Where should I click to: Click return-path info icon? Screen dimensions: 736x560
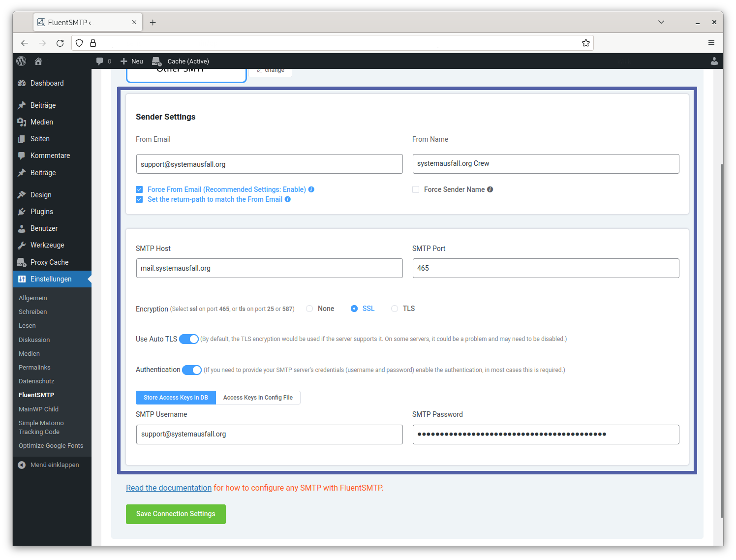click(x=288, y=199)
